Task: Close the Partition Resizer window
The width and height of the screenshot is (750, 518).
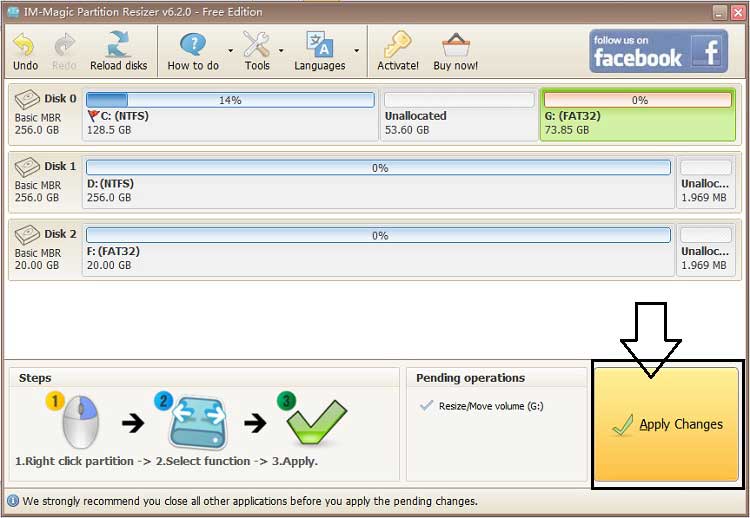Action: [738, 12]
